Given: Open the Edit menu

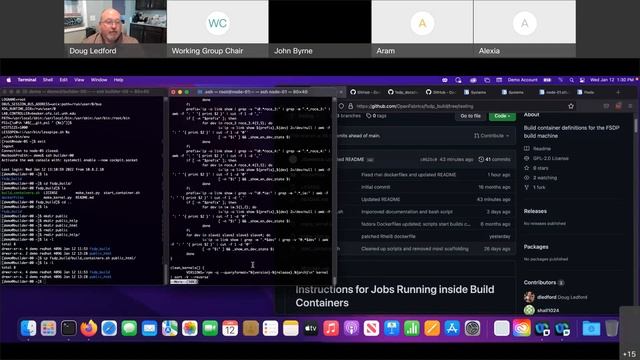Looking at the screenshot, I should 64,80.
